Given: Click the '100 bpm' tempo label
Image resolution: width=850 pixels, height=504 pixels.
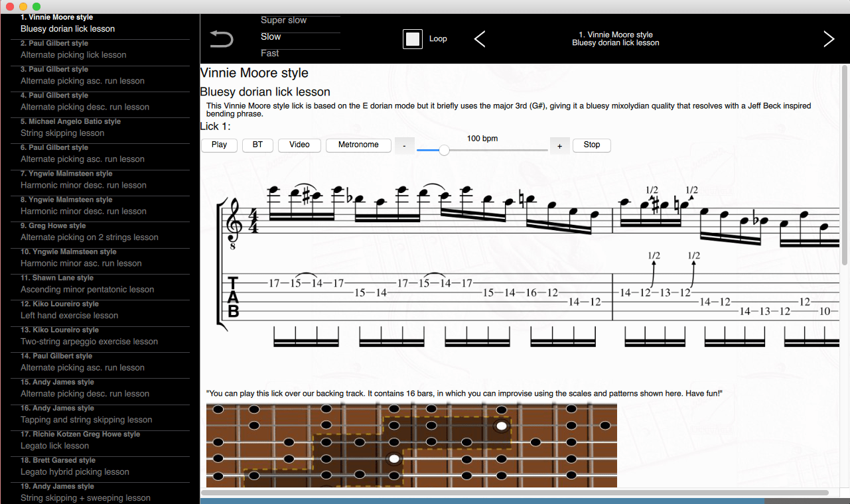Looking at the screenshot, I should click(482, 139).
